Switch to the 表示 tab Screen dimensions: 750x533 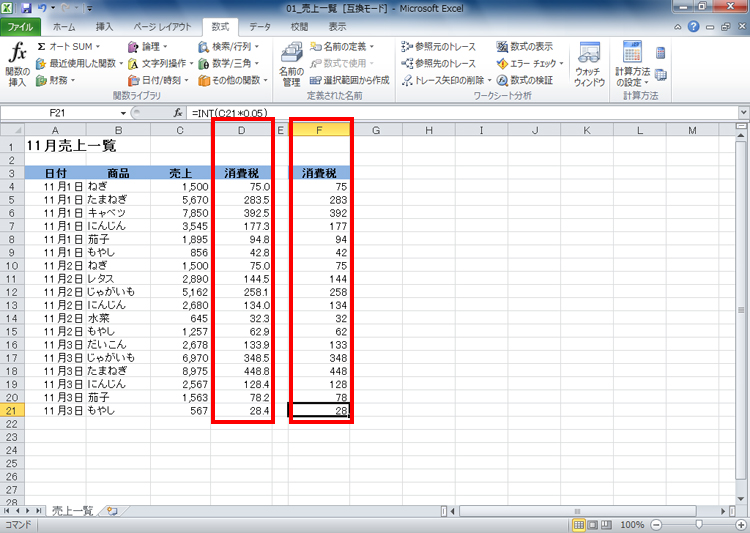click(x=337, y=27)
